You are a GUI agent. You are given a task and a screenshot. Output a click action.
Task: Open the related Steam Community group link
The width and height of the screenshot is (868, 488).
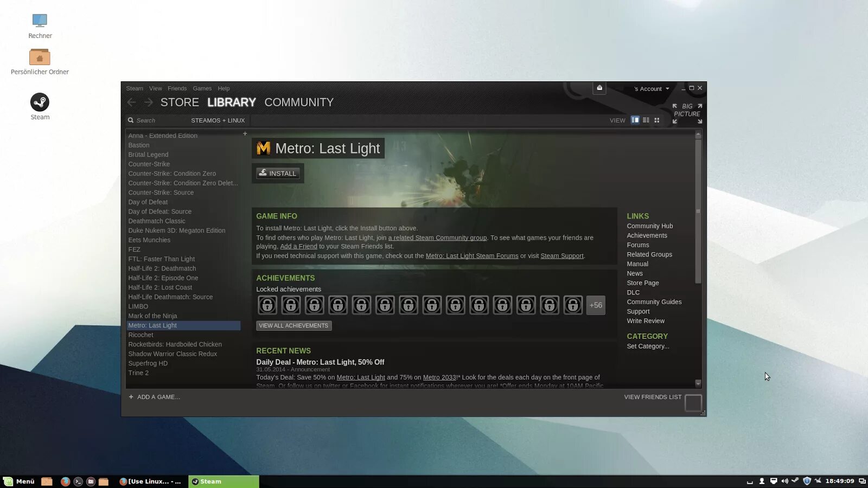(437, 237)
